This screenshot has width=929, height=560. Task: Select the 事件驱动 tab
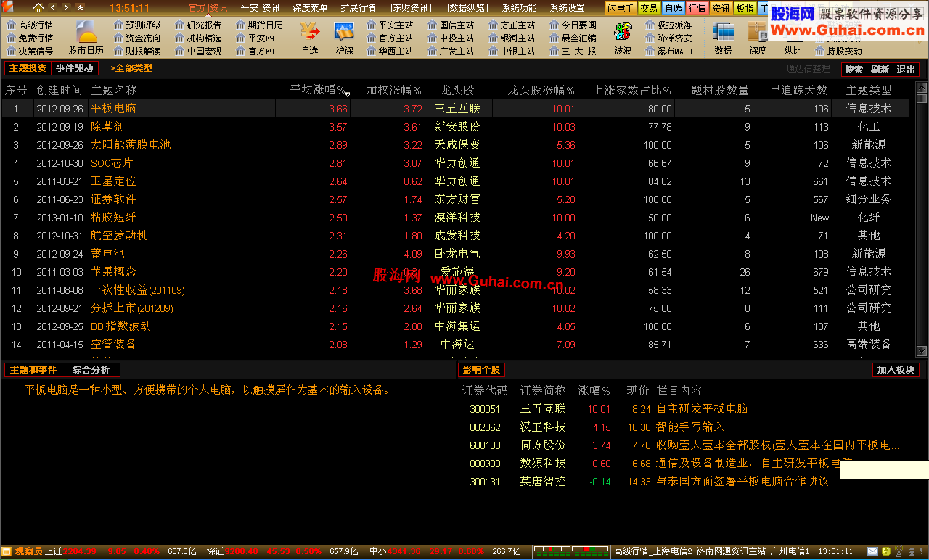[75, 68]
